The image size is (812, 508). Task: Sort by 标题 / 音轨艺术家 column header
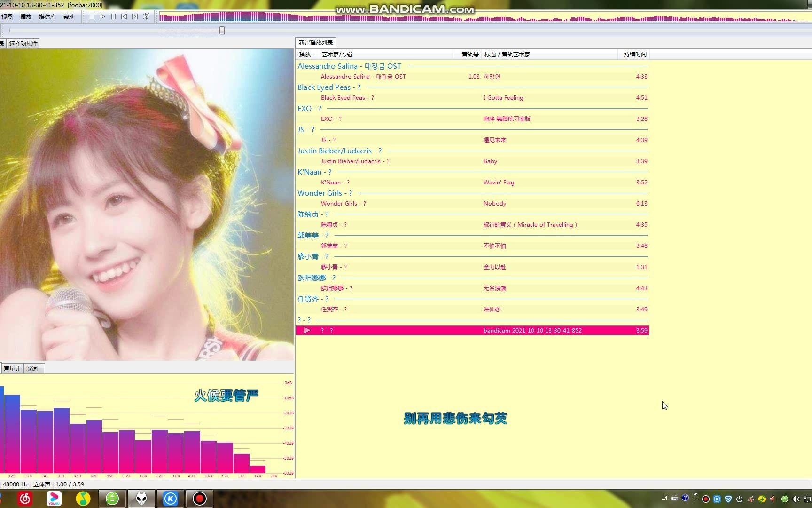(x=550, y=54)
